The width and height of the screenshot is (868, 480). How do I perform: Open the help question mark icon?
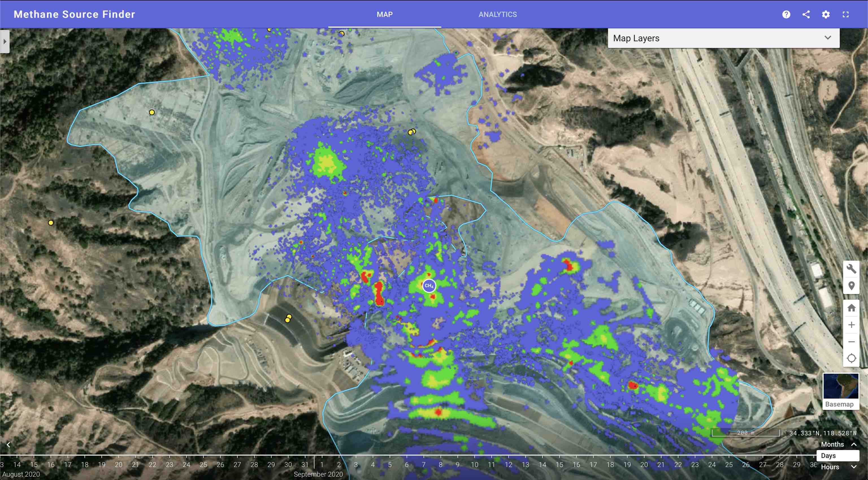(x=786, y=14)
